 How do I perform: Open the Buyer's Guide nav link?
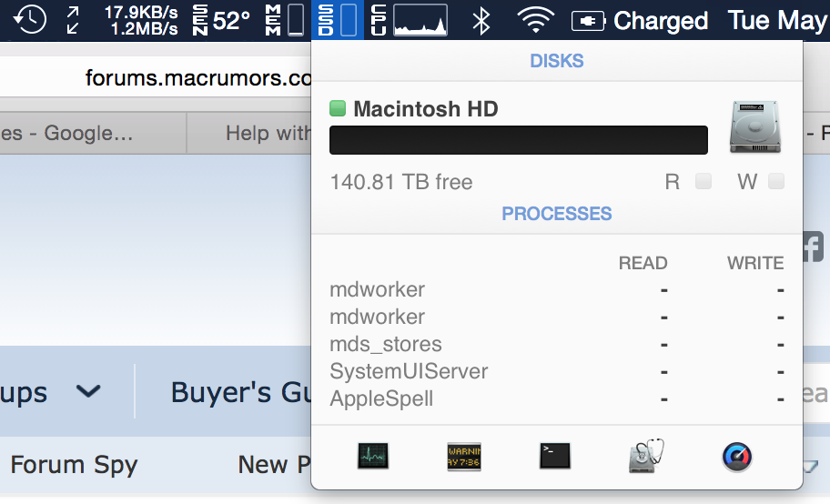241,393
